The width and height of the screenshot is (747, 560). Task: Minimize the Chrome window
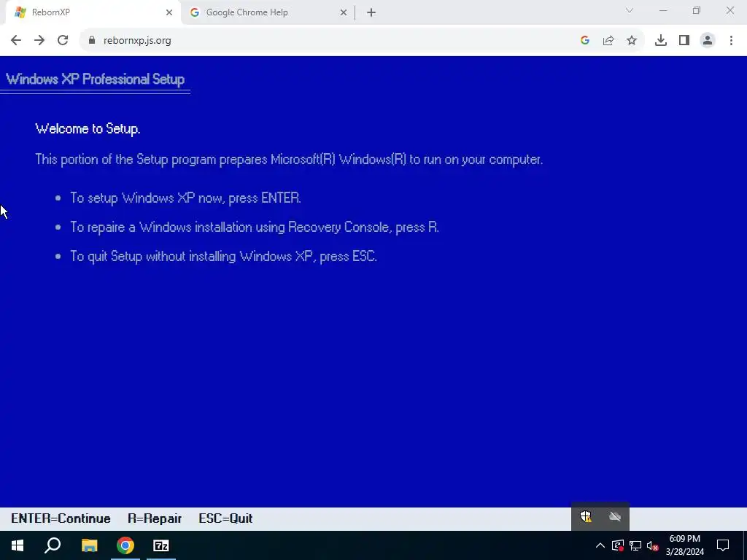(x=663, y=10)
